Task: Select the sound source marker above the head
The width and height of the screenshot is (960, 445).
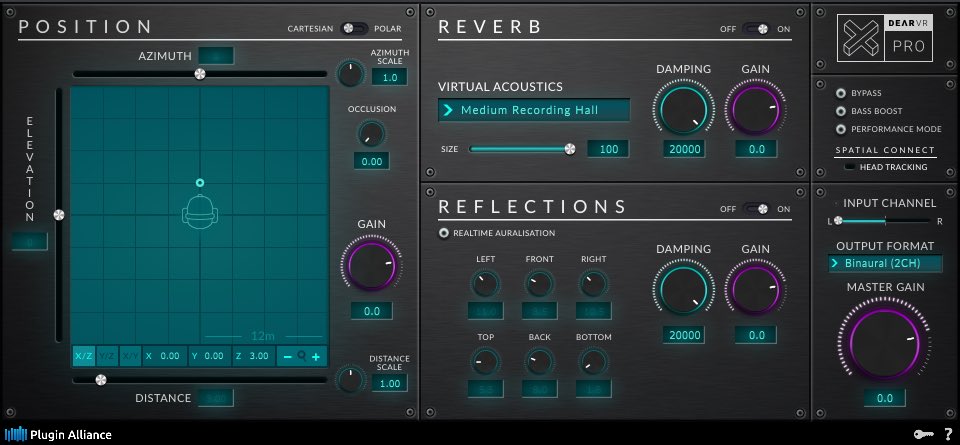Action: pos(200,182)
